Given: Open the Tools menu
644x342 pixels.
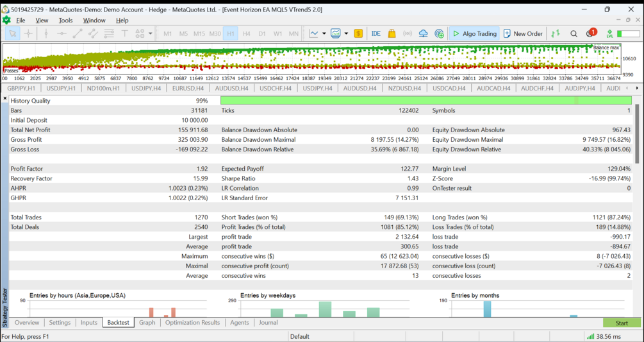Looking at the screenshot, I should point(65,20).
